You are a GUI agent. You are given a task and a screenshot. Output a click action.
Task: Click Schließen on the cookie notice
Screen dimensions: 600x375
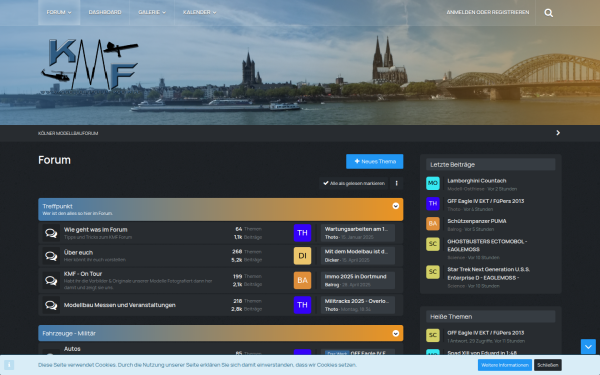pos(548,365)
